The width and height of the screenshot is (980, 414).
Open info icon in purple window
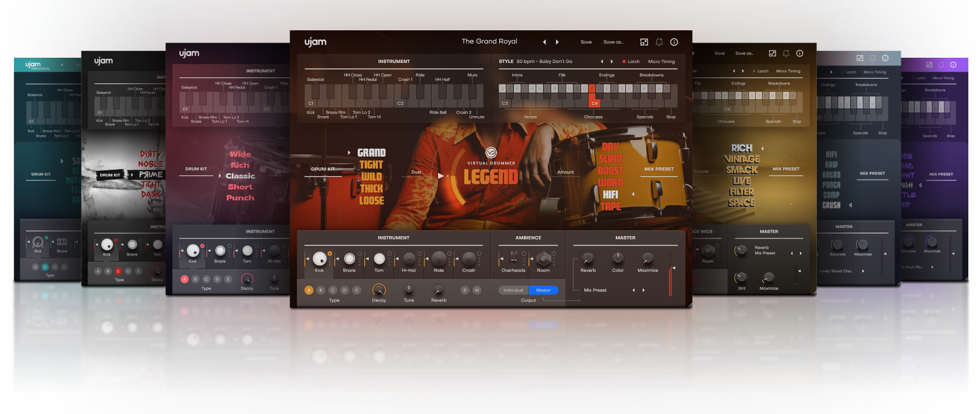point(953,65)
